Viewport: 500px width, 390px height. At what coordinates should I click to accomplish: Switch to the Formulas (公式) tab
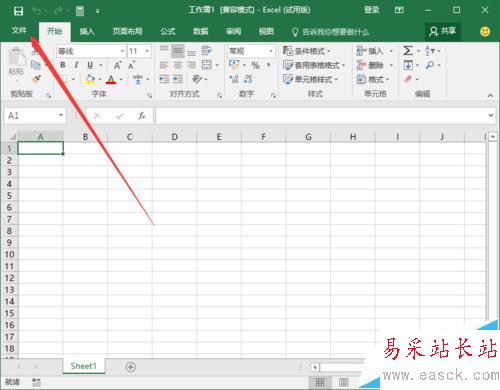point(168,32)
